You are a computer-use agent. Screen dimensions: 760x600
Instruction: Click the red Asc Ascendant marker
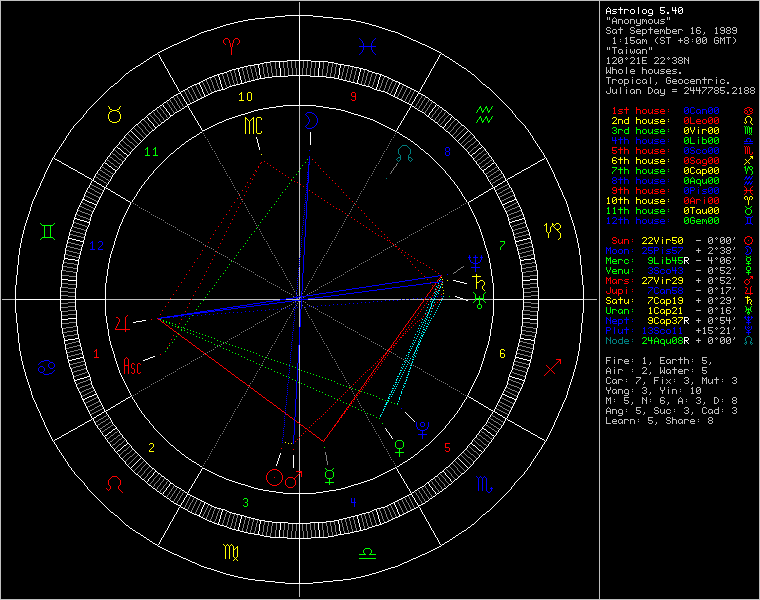[x=132, y=366]
